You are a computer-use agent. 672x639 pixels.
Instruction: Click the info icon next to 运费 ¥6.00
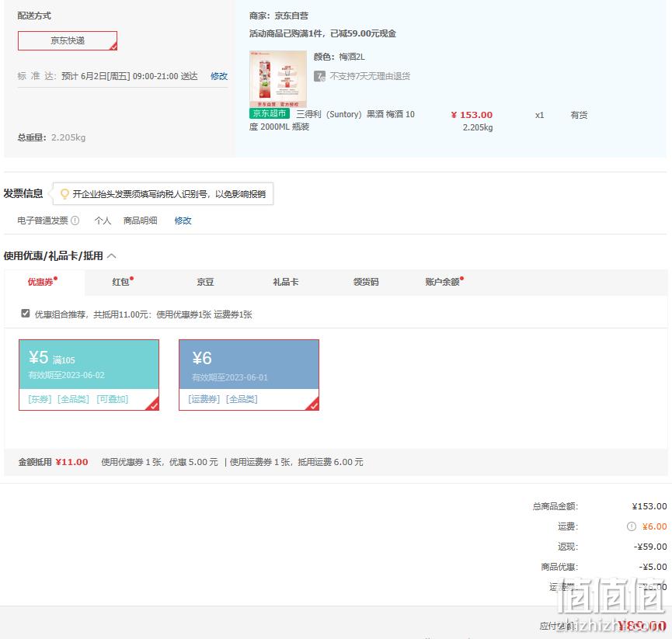(x=632, y=526)
